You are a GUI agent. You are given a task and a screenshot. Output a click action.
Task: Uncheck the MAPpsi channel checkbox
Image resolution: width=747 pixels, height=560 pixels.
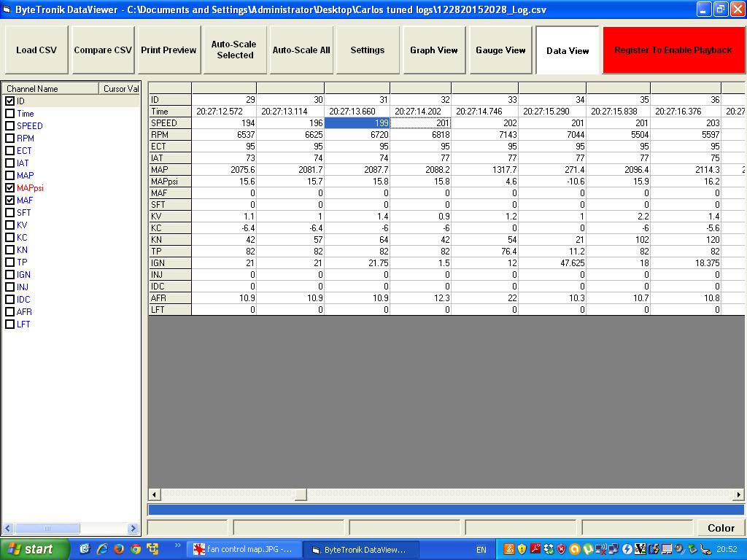(10, 188)
